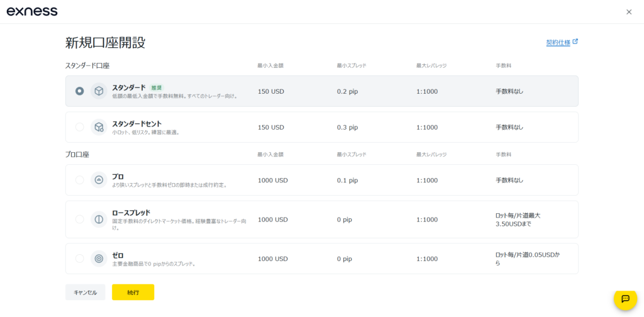Viewport: 644px width, 317px height.
Task: Open the live chat bubble icon
Action: (625, 299)
